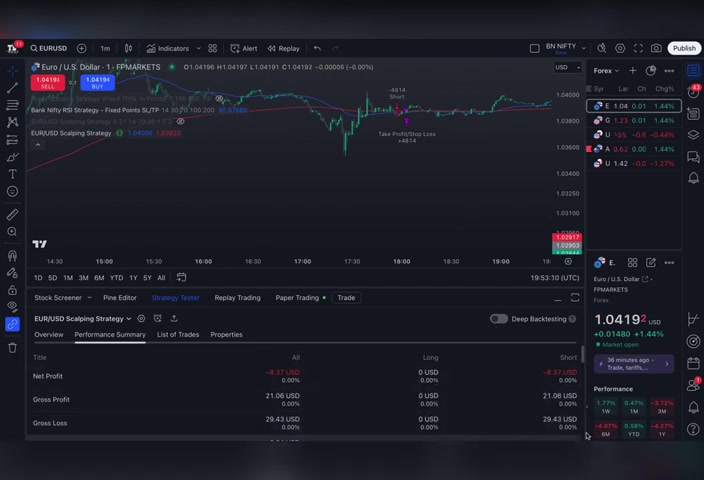Open chart time zone 19:53:10 (UTC)
The width and height of the screenshot is (704, 480).
[x=554, y=278]
